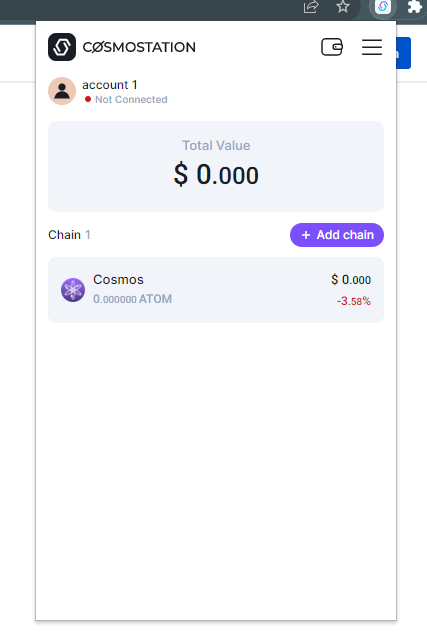Open the browser Extensions puzzle icon
The image size is (427, 639).
414,7
